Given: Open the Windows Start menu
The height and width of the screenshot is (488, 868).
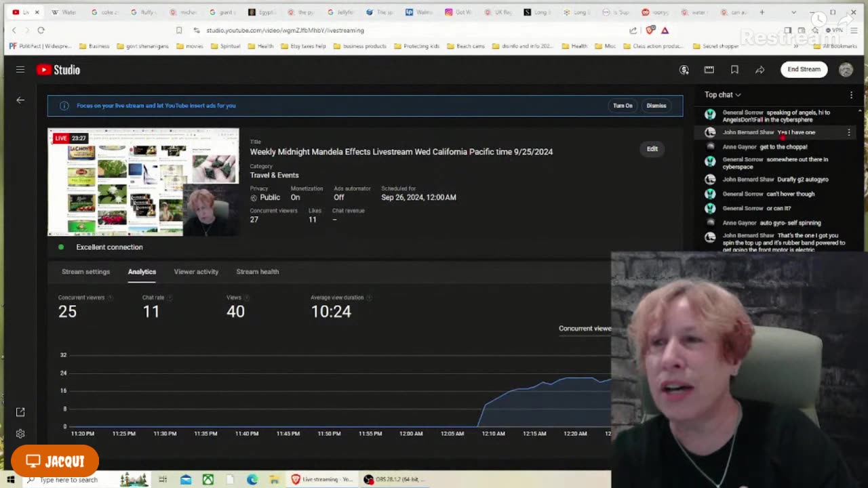Looking at the screenshot, I should coord(10,480).
